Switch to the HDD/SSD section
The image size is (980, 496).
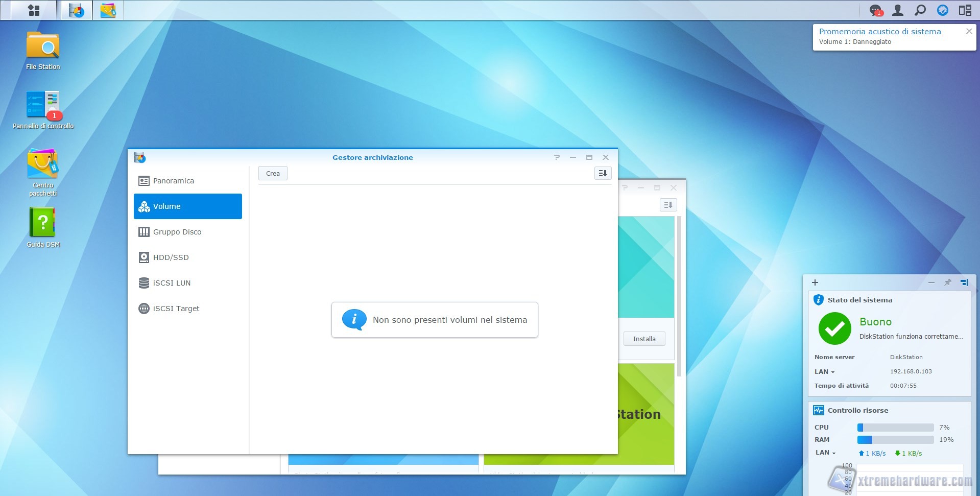[171, 257]
